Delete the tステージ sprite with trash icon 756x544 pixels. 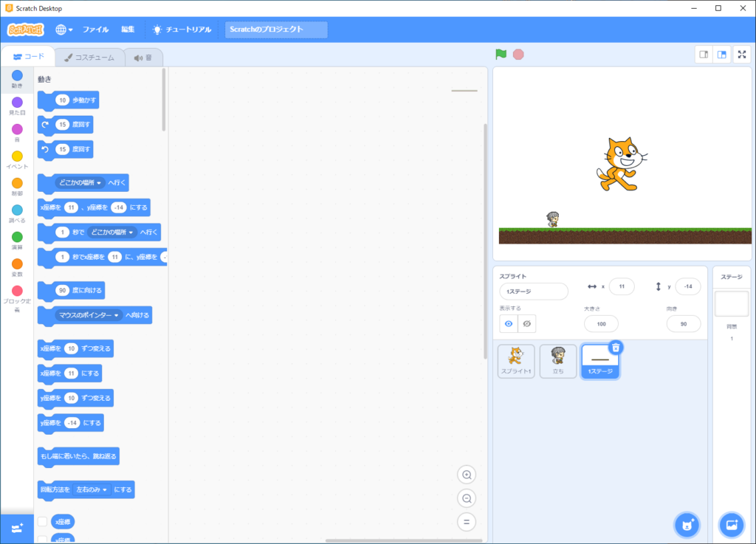(x=616, y=348)
